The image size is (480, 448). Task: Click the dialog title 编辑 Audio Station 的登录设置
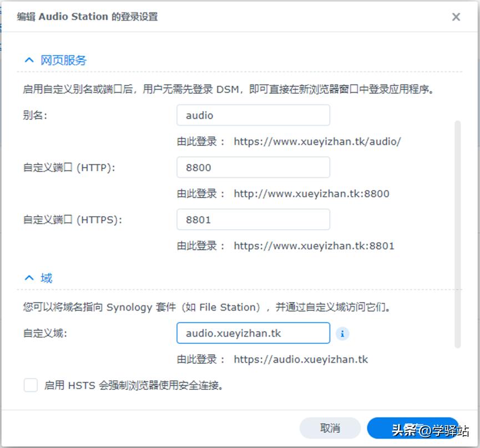pyautogui.click(x=86, y=17)
